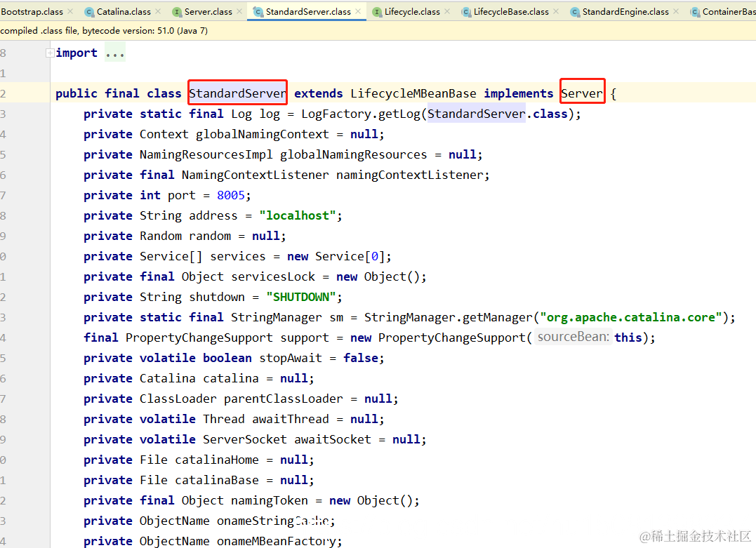756x548 pixels.
Task: Click the PropertyChangeSupport type before support
Action: tap(199, 338)
